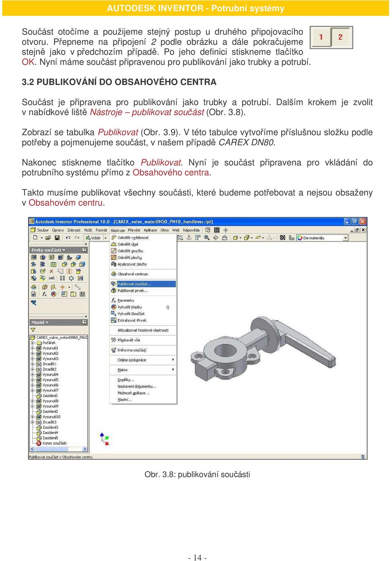Open the shaded display mode dropdown arrow
Screen dimensions: 392x561
(x=240, y=238)
